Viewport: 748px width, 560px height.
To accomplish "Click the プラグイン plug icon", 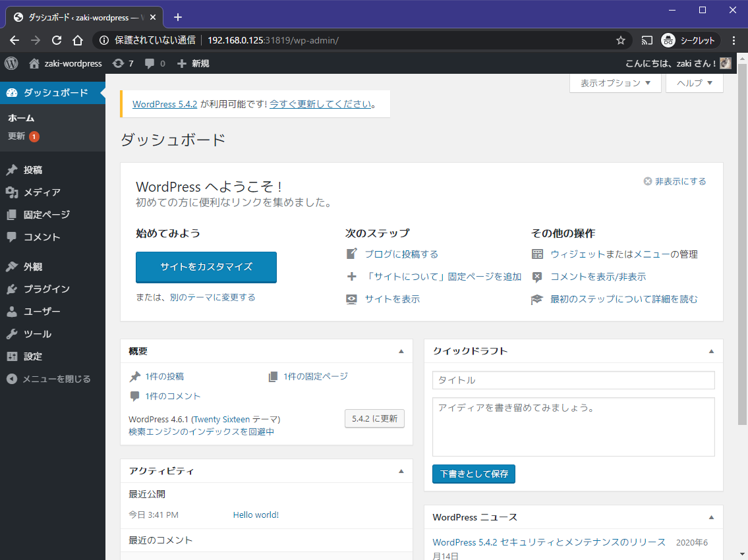I will pos(12,289).
